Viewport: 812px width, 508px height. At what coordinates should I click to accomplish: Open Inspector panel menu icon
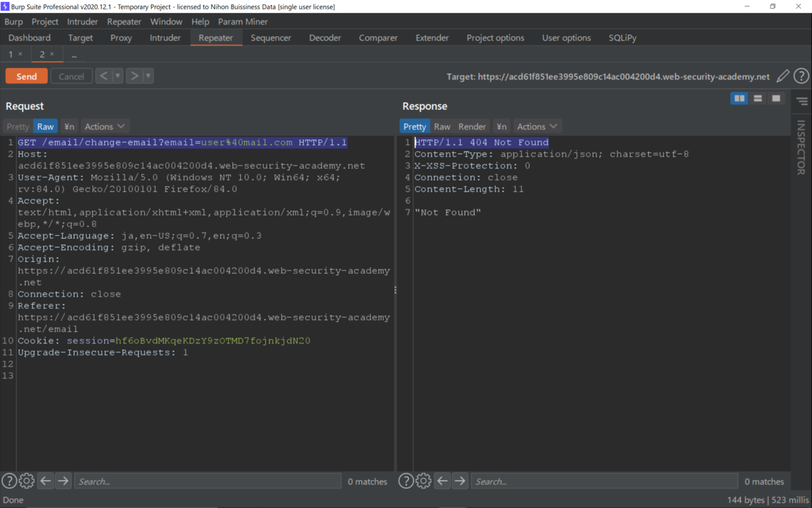tap(802, 102)
